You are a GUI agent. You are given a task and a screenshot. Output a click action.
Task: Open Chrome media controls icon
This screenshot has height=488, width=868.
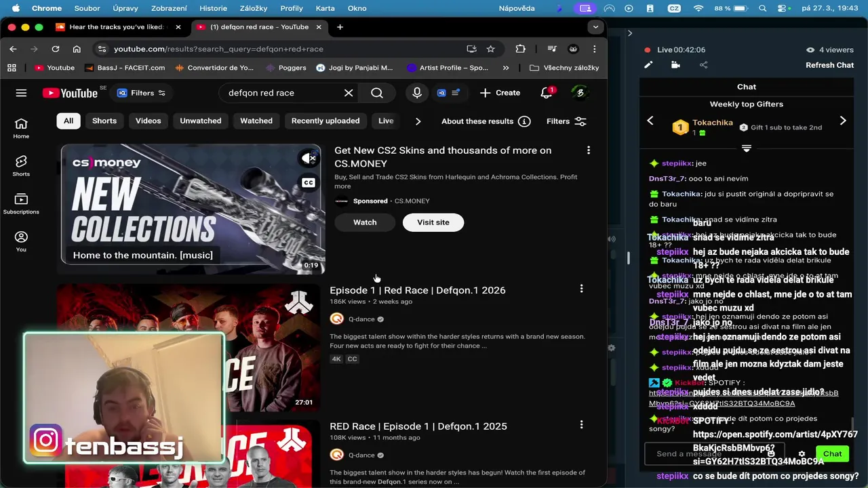[x=552, y=49]
